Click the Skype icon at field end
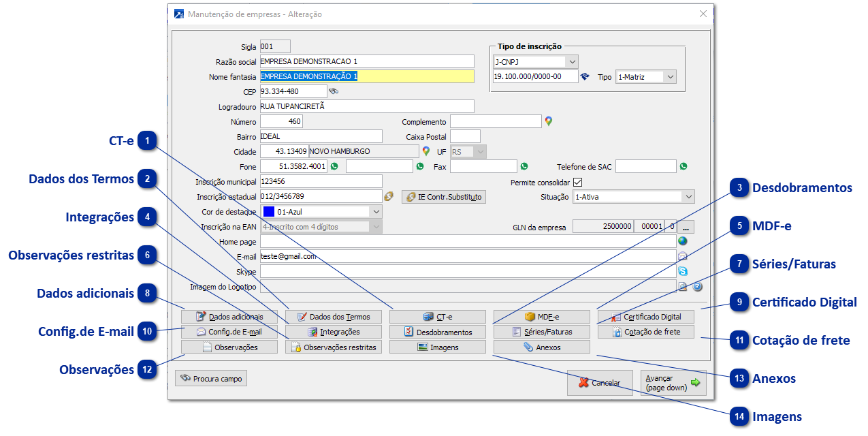Viewport: 868px width, 436px height. 682,271
